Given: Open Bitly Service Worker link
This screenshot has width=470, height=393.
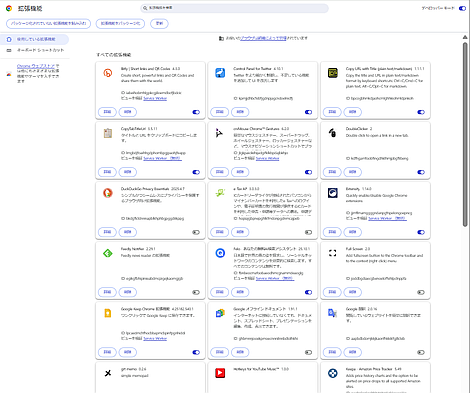Looking at the screenshot, I should coord(155,98).
